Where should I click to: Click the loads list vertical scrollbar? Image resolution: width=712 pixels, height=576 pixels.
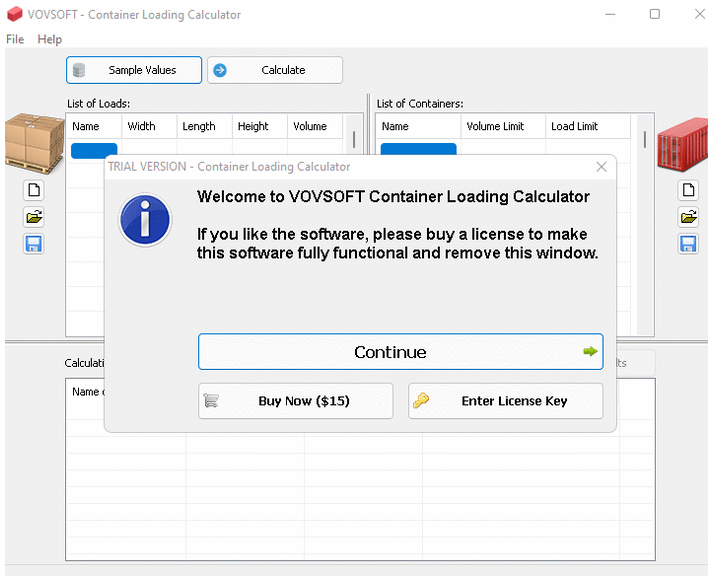coord(353,140)
